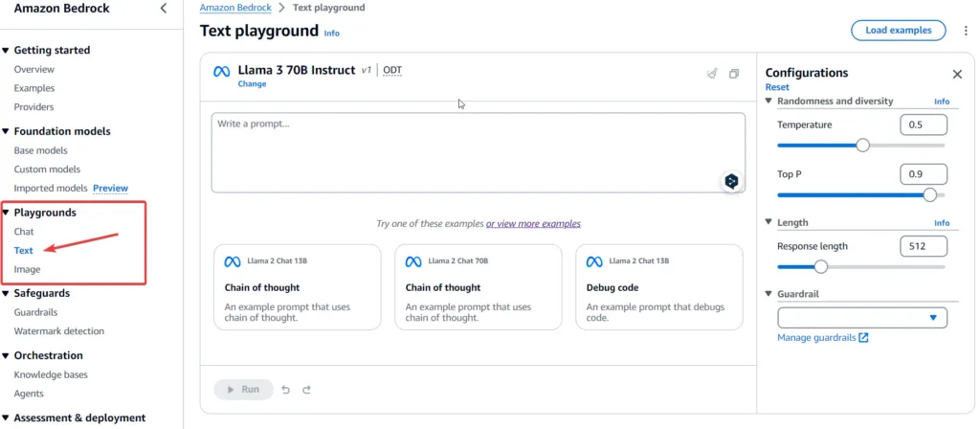The width and height of the screenshot is (980, 429).
Task: Click Change link under model name
Action: tap(252, 84)
